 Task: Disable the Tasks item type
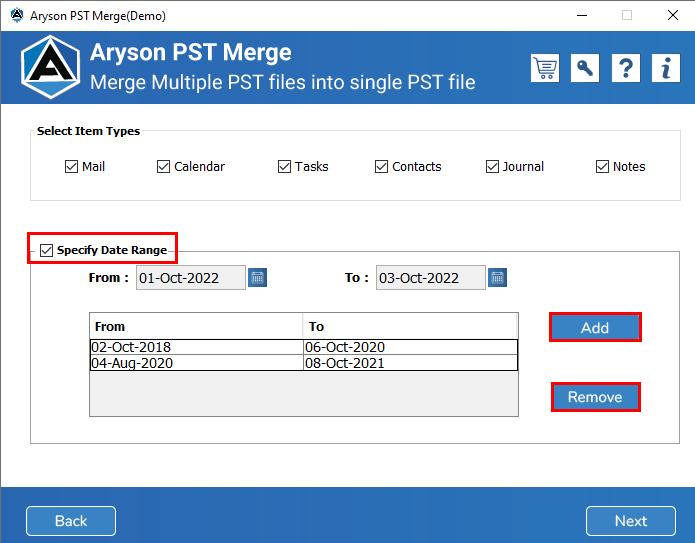coord(284,167)
